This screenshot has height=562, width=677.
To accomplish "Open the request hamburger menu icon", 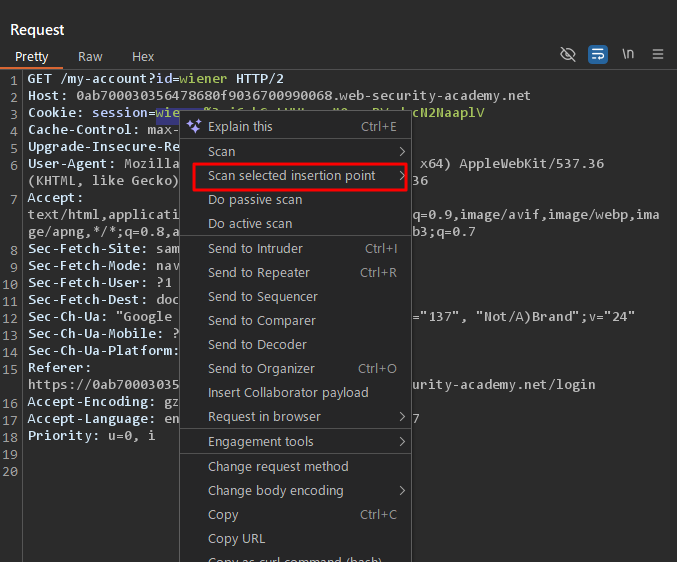I will click(658, 54).
